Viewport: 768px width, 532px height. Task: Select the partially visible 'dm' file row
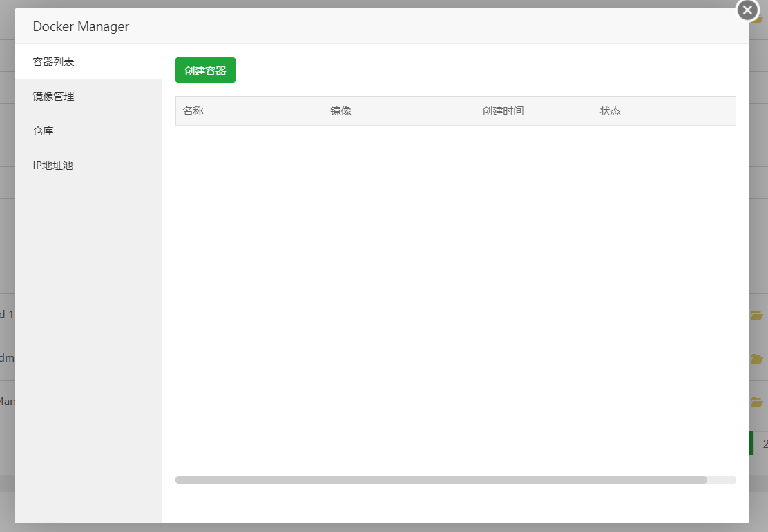pos(6,357)
